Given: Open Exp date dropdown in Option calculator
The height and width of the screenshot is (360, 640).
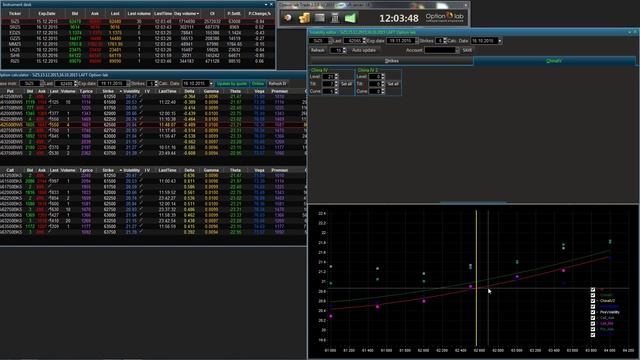Looking at the screenshot, I should point(128,83).
